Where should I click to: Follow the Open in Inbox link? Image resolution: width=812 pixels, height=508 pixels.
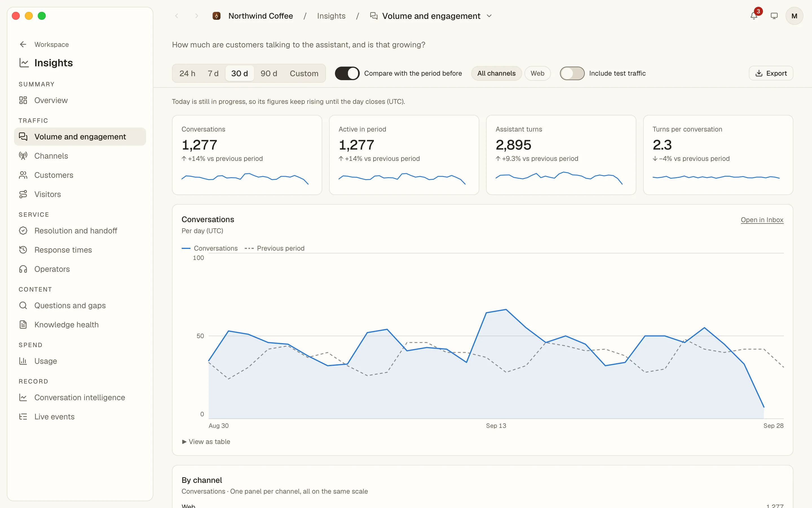coord(762,220)
